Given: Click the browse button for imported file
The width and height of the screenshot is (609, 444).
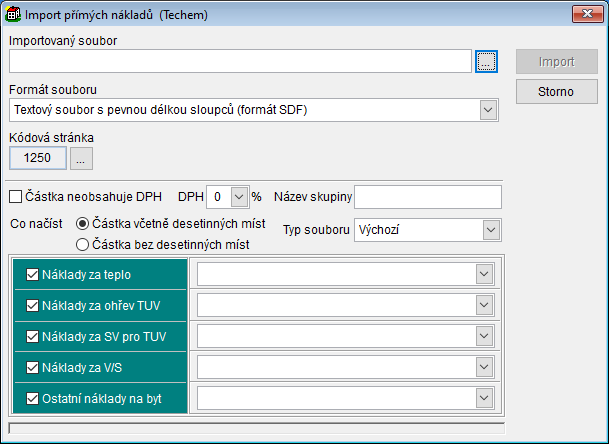Looking at the screenshot, I should [x=486, y=62].
